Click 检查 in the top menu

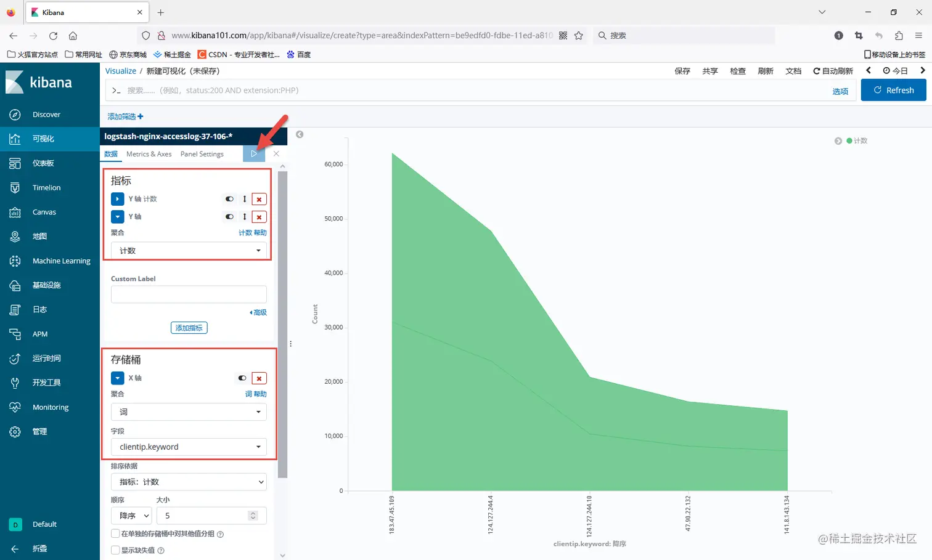coord(738,71)
